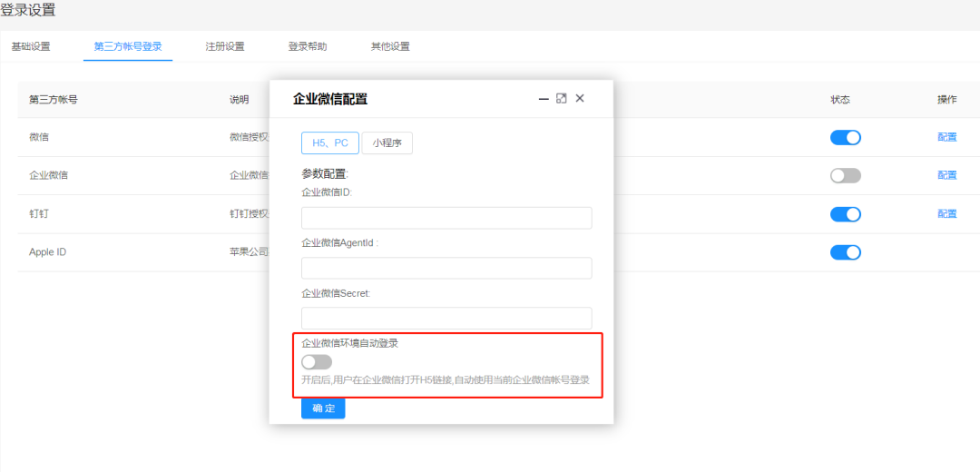Click the 确定 button
This screenshot has width=980, height=472.
[323, 408]
